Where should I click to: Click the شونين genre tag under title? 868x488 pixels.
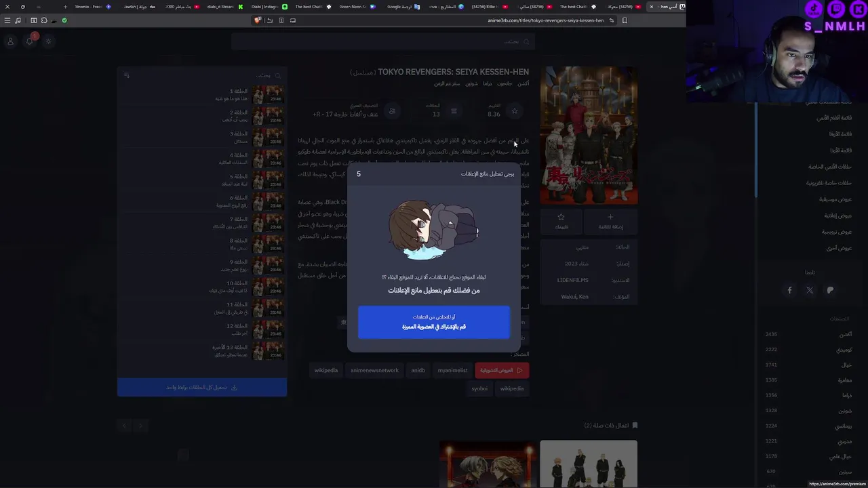pyautogui.click(x=471, y=83)
